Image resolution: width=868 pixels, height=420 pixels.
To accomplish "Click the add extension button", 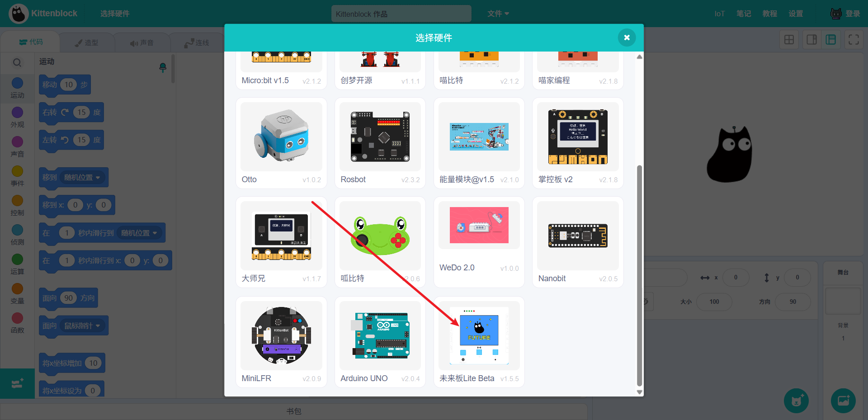I will [17, 383].
